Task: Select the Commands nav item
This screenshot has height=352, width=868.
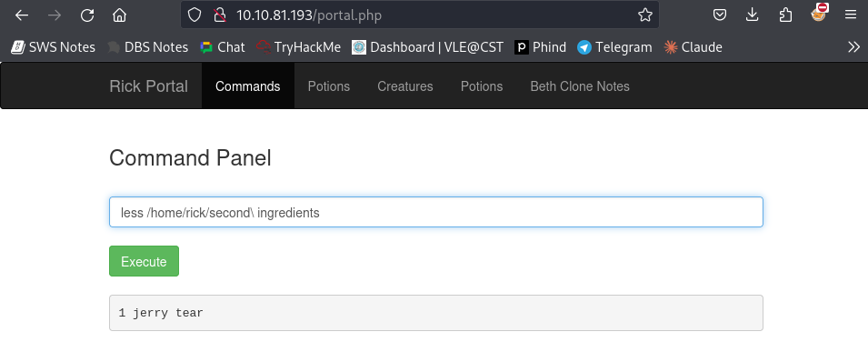Action: point(248,86)
